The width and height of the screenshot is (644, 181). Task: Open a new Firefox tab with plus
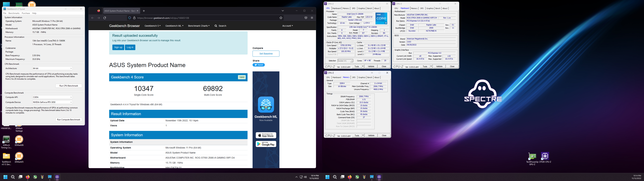pyautogui.click(x=144, y=11)
